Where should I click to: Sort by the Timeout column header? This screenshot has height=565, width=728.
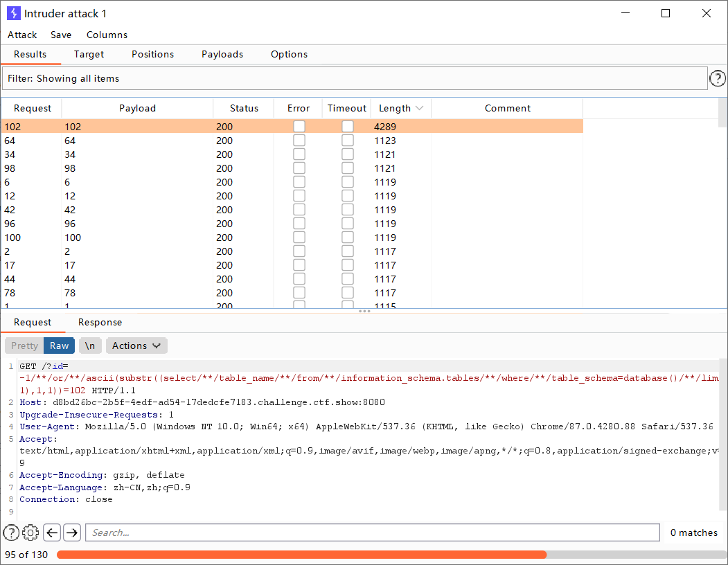347,108
